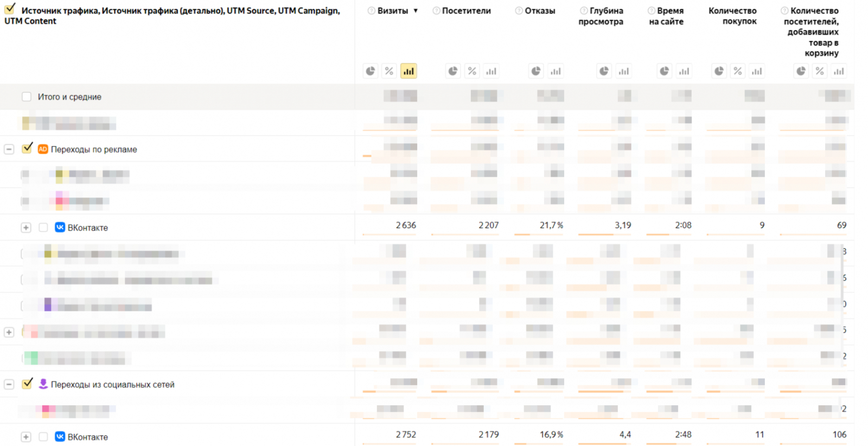Uncheck Переходы из социальных сетей checkbox

click(x=27, y=384)
